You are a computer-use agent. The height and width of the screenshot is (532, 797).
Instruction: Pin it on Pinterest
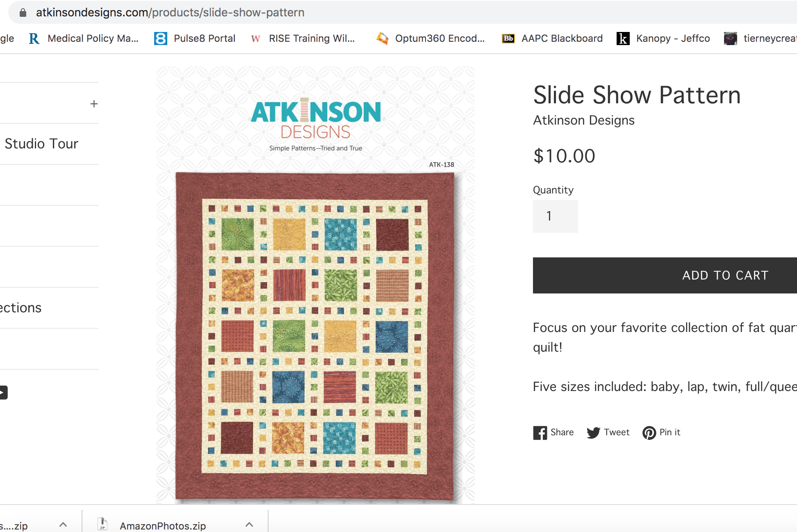(661, 432)
